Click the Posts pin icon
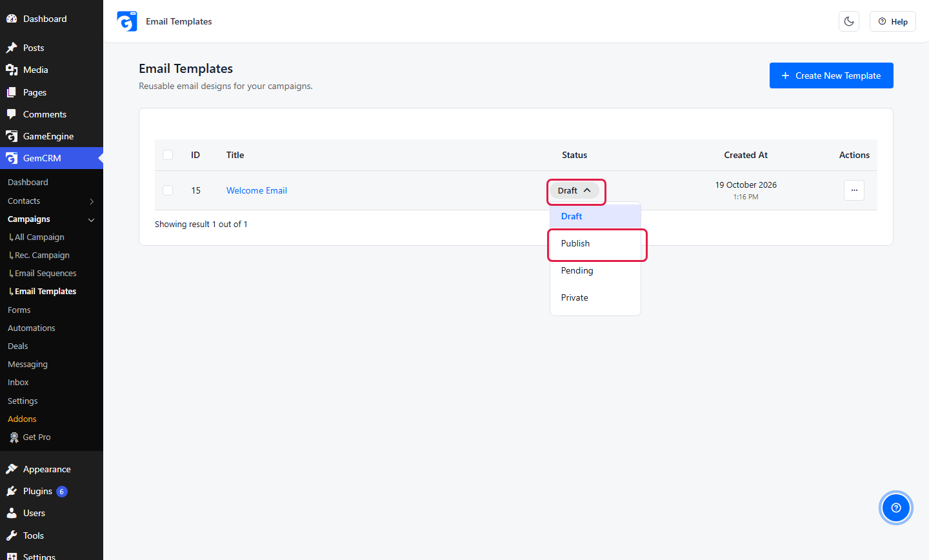The width and height of the screenshot is (929, 560). [x=12, y=48]
